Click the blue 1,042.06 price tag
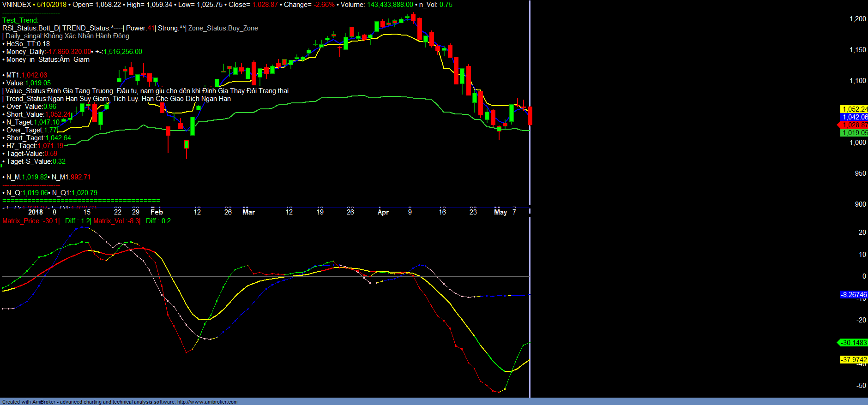The image size is (868, 405). coord(854,117)
